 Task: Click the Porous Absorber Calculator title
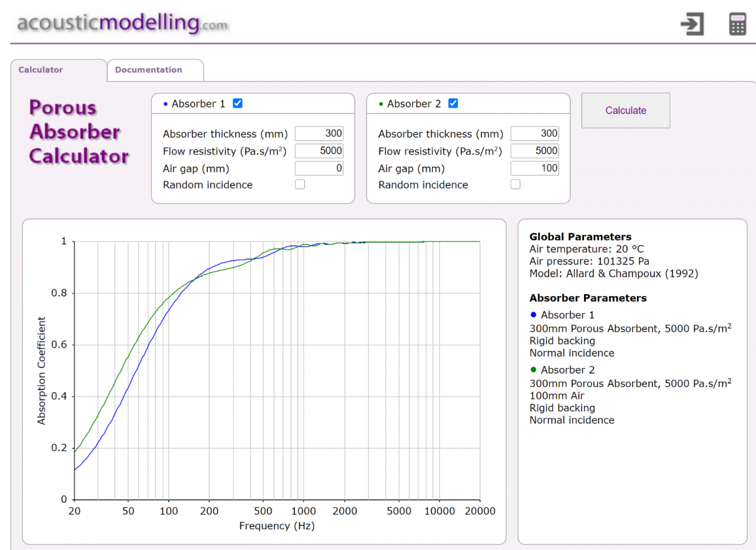[79, 132]
